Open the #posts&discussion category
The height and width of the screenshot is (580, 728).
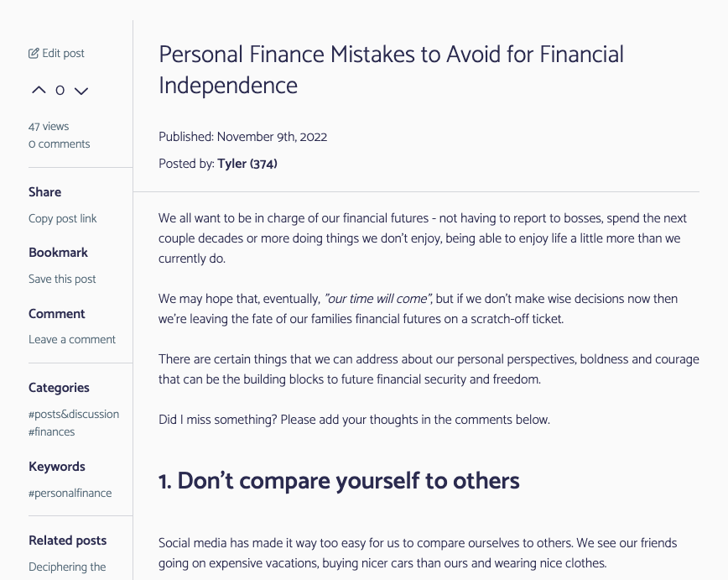(74, 414)
